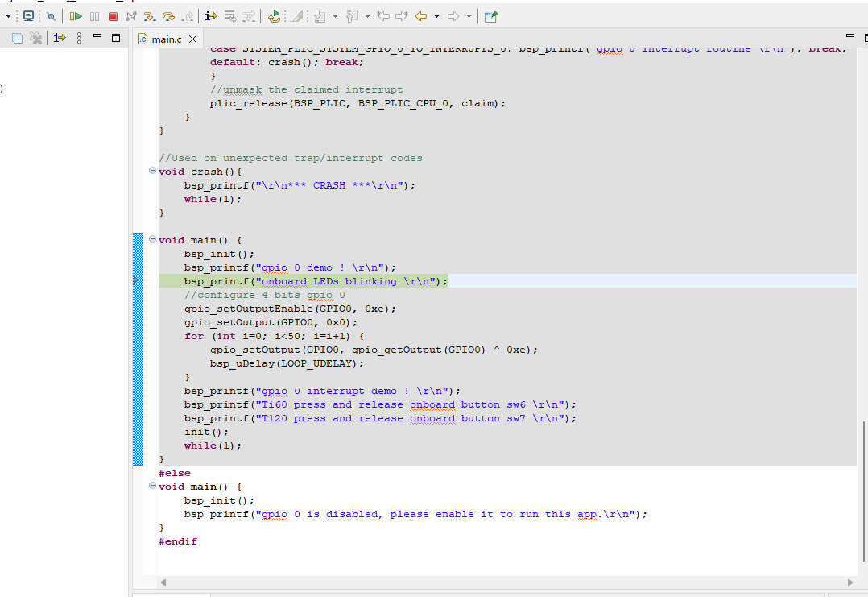Click the Suspend debug button
Viewport: 868px width, 597px height.
tap(94, 15)
